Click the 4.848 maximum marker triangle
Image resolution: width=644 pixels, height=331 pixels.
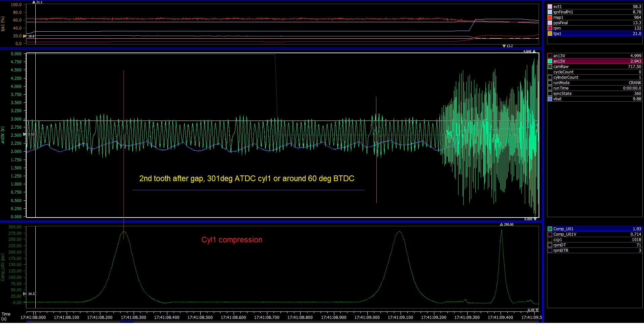tap(534, 52)
